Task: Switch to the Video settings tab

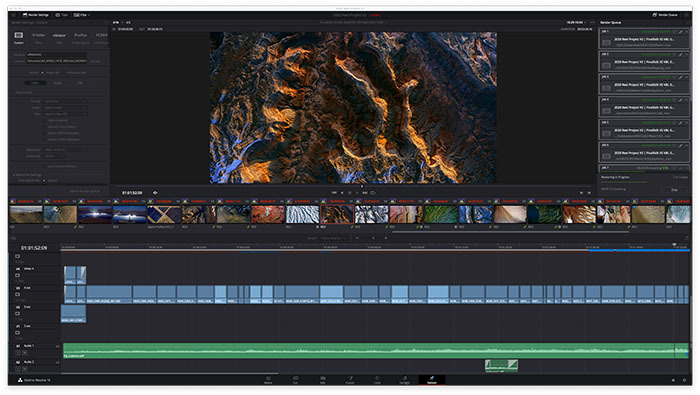Action: click(35, 83)
